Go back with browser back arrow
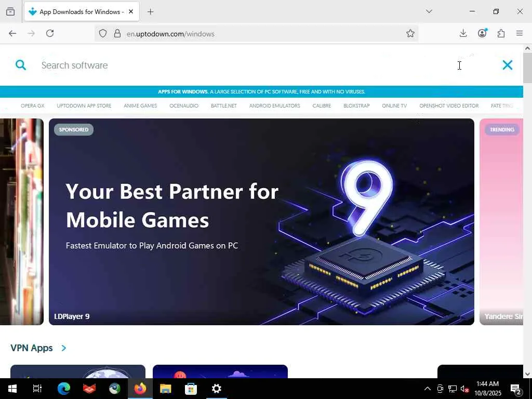Viewport: 532px width, 399px height. point(12,33)
